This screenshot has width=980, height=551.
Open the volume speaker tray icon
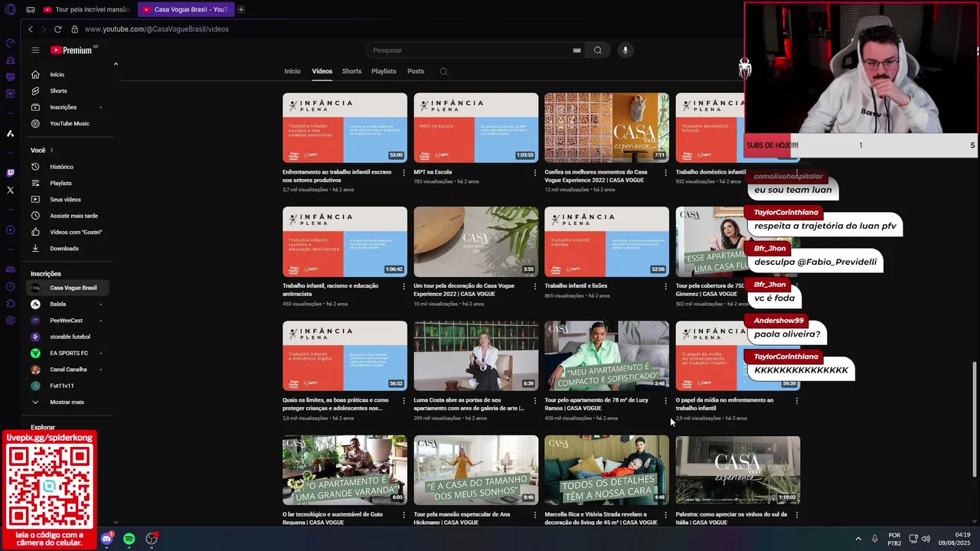[x=926, y=539]
